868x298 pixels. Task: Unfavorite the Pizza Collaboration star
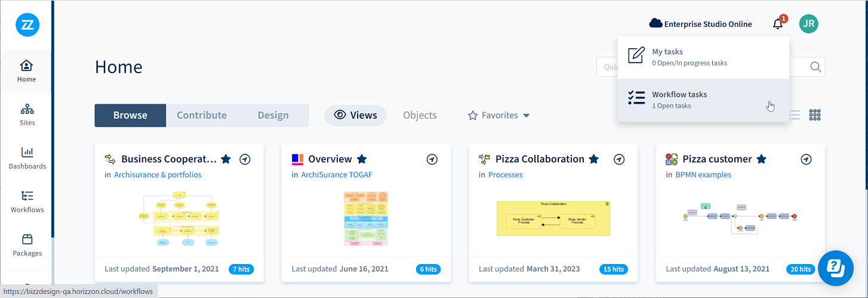pos(594,159)
